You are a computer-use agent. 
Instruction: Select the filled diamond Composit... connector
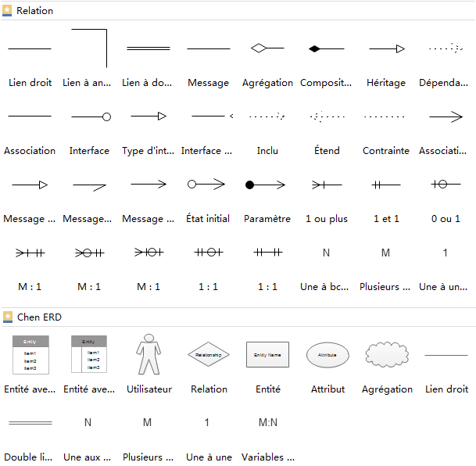pos(327,48)
